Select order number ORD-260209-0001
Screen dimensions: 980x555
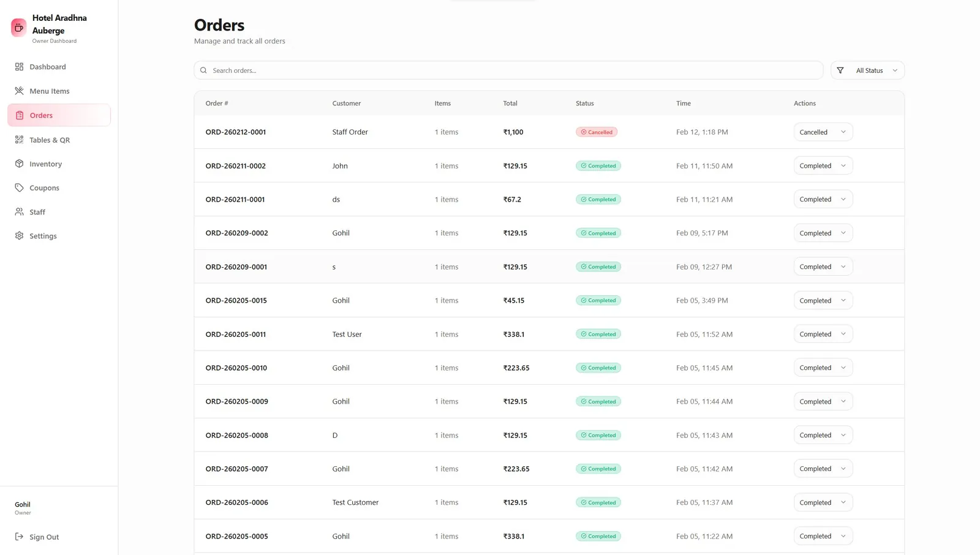click(x=236, y=267)
